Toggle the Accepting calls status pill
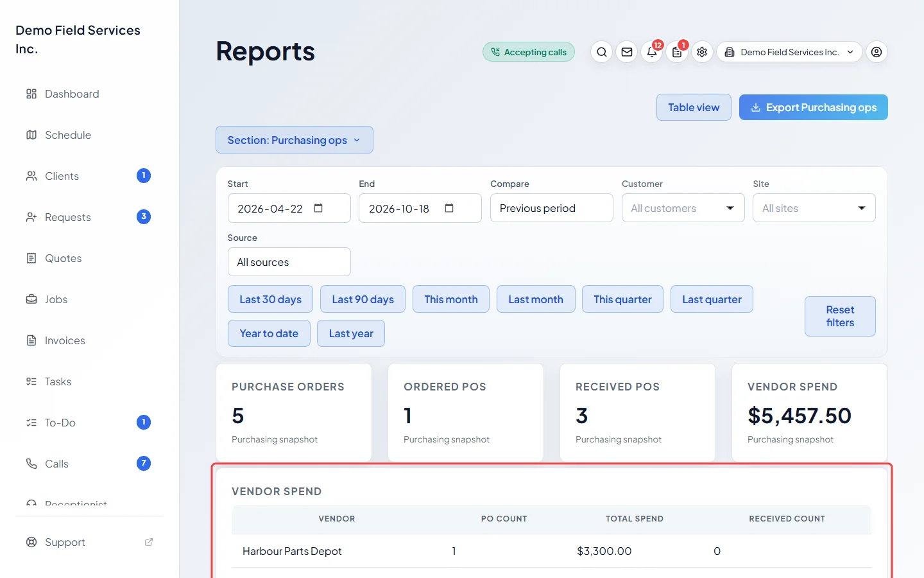The height and width of the screenshot is (578, 924). pos(529,52)
